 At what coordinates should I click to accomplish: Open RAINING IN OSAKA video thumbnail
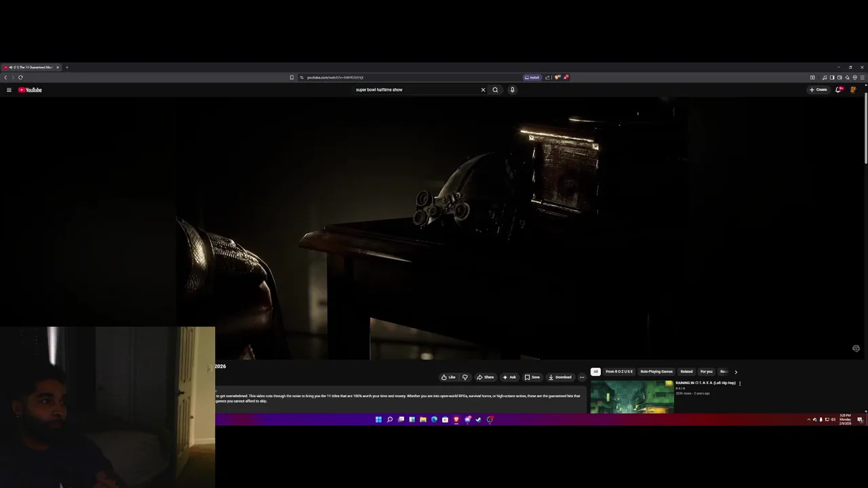coord(632,396)
